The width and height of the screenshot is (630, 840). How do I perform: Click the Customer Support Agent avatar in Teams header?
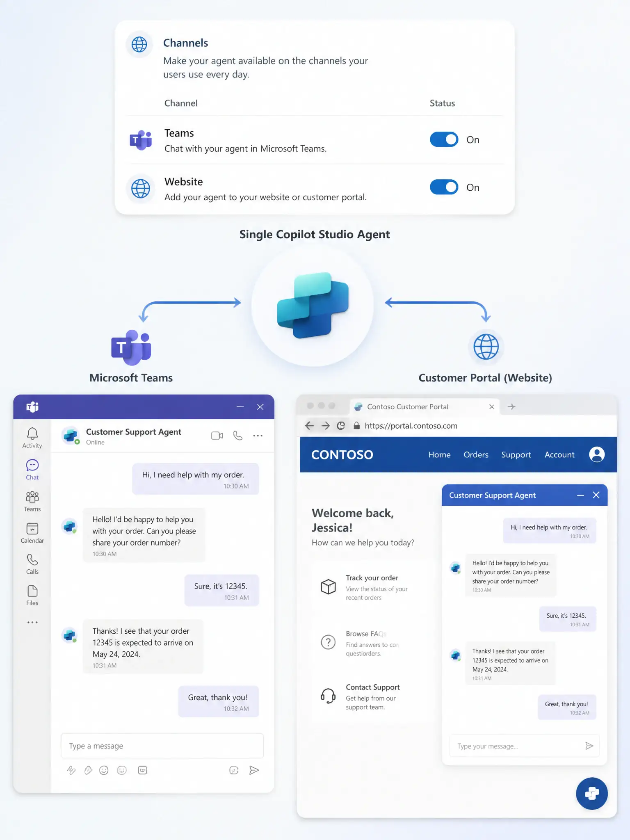71,435
